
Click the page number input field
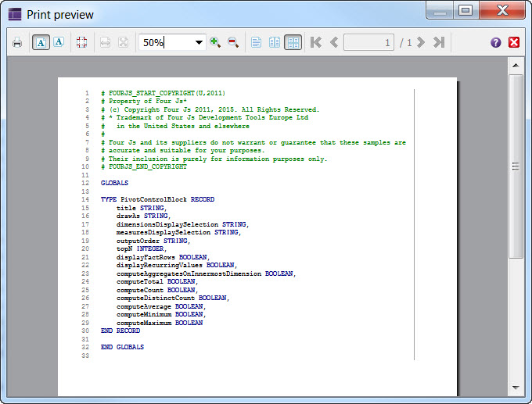click(x=368, y=42)
